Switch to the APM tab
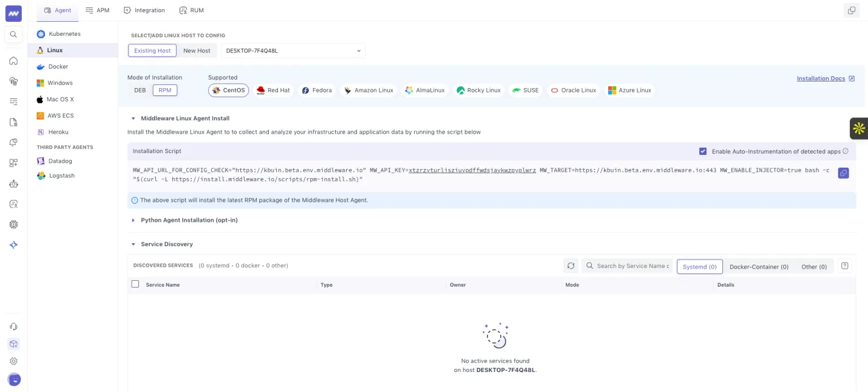This screenshot has height=392, width=868. click(x=97, y=10)
